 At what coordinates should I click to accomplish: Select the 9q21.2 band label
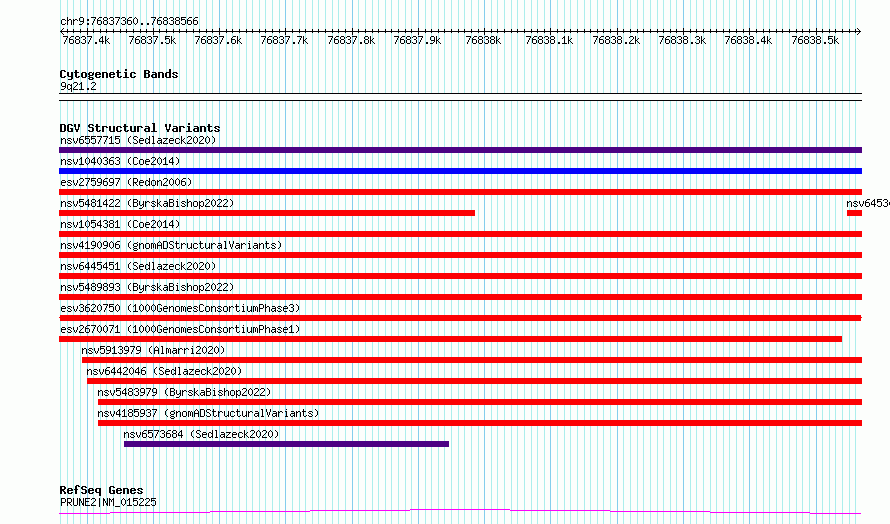click(x=78, y=86)
